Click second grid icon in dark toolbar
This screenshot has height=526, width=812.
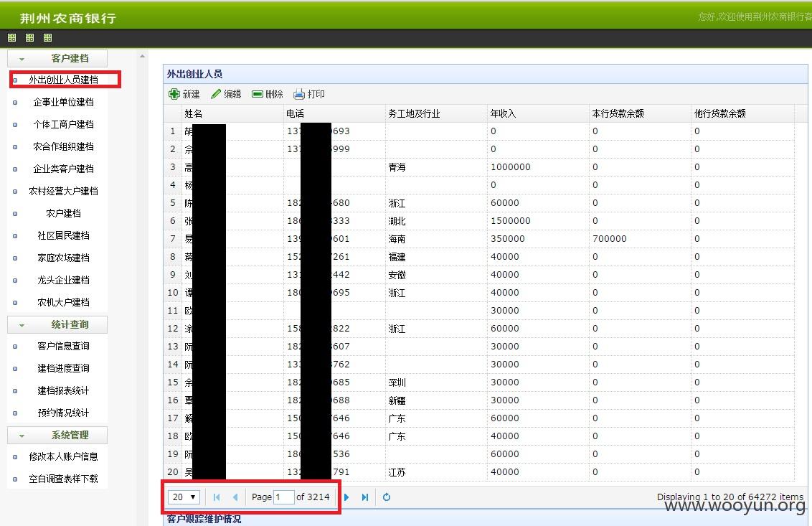[x=29, y=37]
